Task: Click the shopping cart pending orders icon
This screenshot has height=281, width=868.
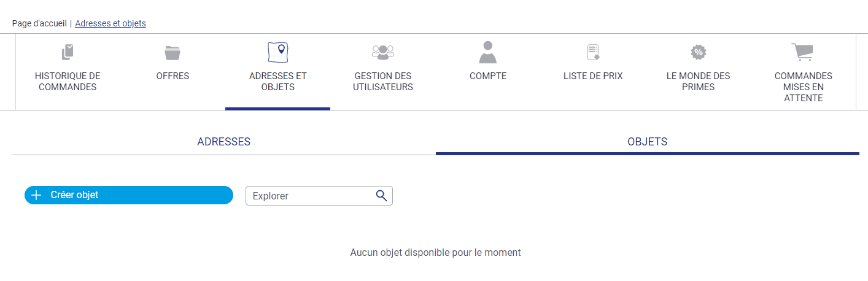Action: pyautogui.click(x=802, y=52)
